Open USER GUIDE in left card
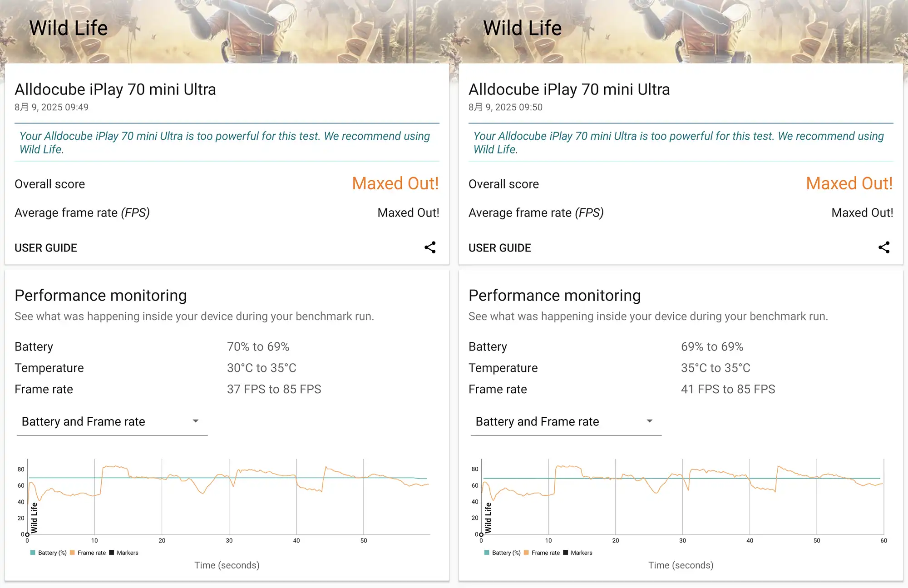The width and height of the screenshot is (908, 588). pyautogui.click(x=46, y=248)
